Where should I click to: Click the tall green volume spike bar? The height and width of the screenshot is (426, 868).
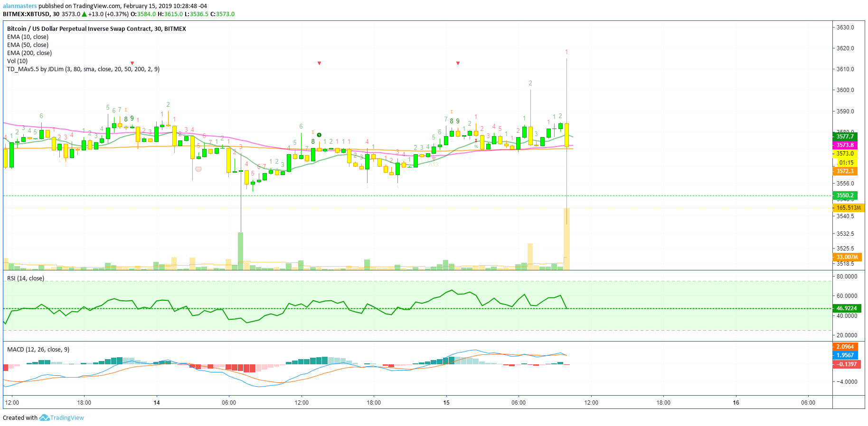(x=241, y=251)
